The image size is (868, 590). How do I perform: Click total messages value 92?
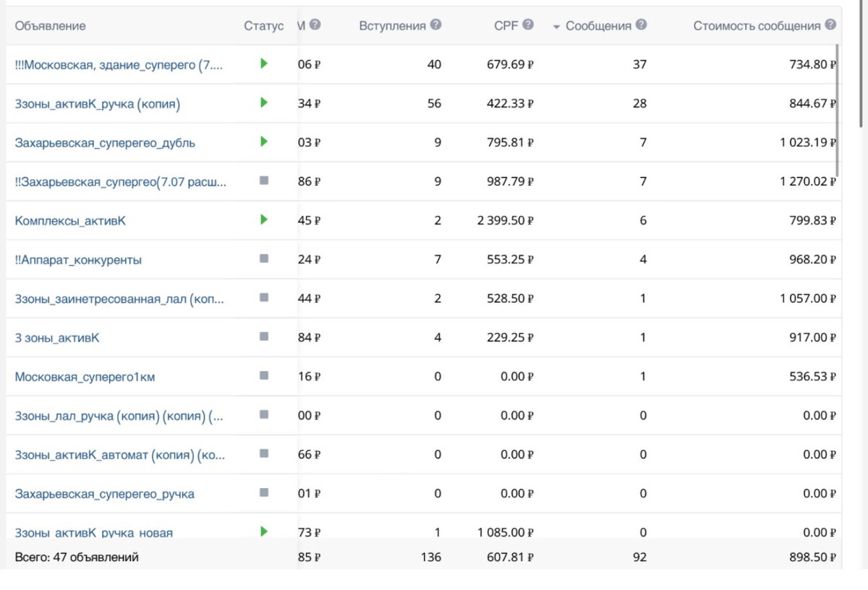coord(639,557)
